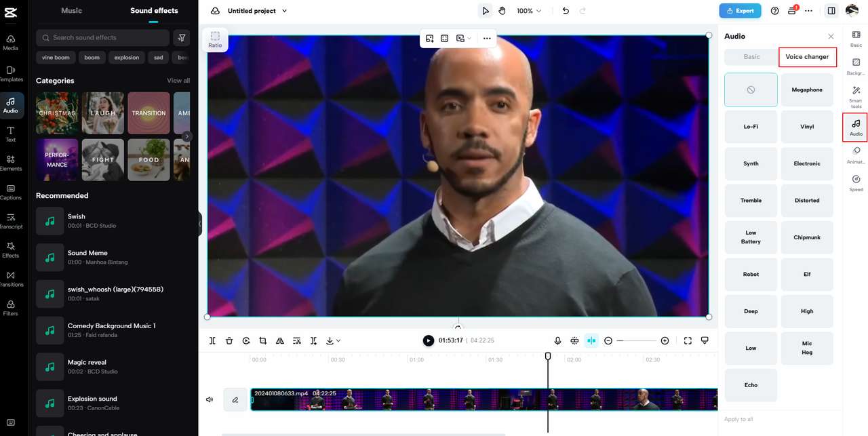Screen dimensions: 868x436
Task: Open the Ratio setting on canvas
Action: (215, 40)
